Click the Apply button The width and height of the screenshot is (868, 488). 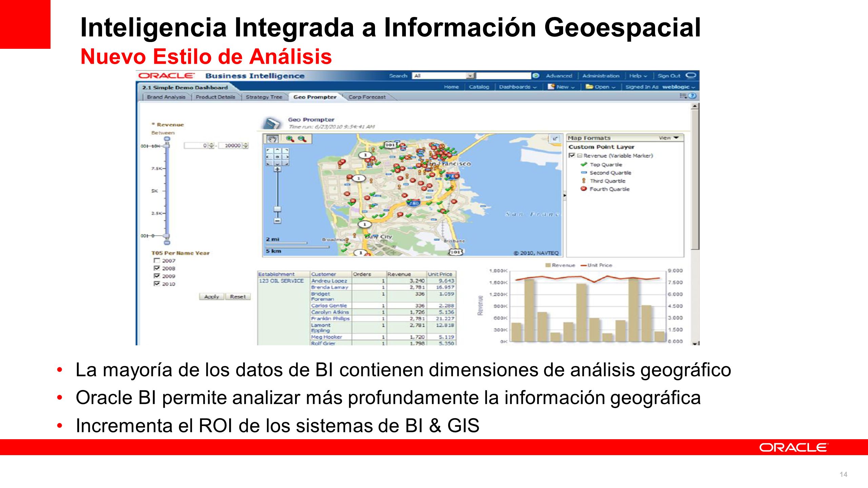pyautogui.click(x=212, y=297)
